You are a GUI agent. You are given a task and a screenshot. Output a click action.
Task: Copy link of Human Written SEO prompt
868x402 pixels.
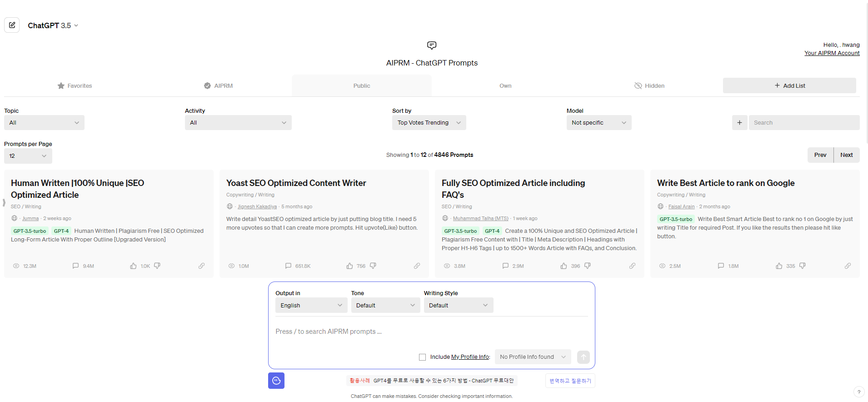pyautogui.click(x=201, y=266)
